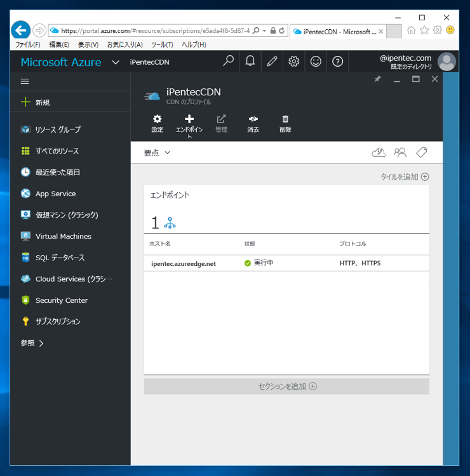Open SQL データベース in the sidebar

70,258
